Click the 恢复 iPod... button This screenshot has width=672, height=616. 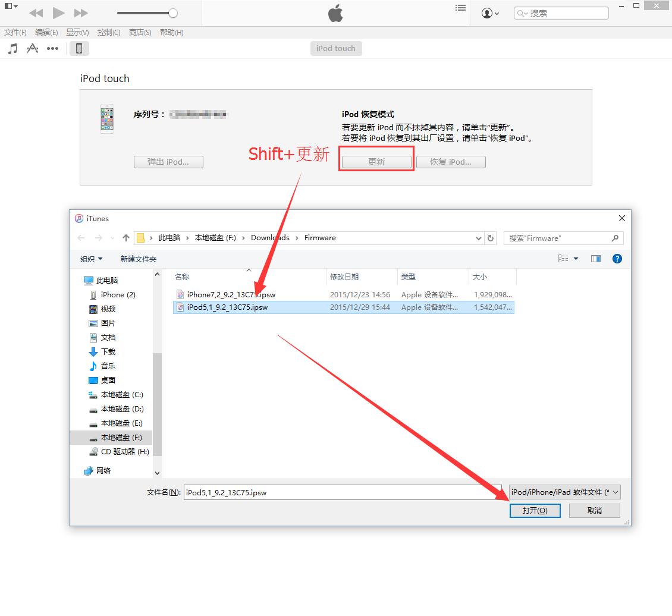click(451, 162)
